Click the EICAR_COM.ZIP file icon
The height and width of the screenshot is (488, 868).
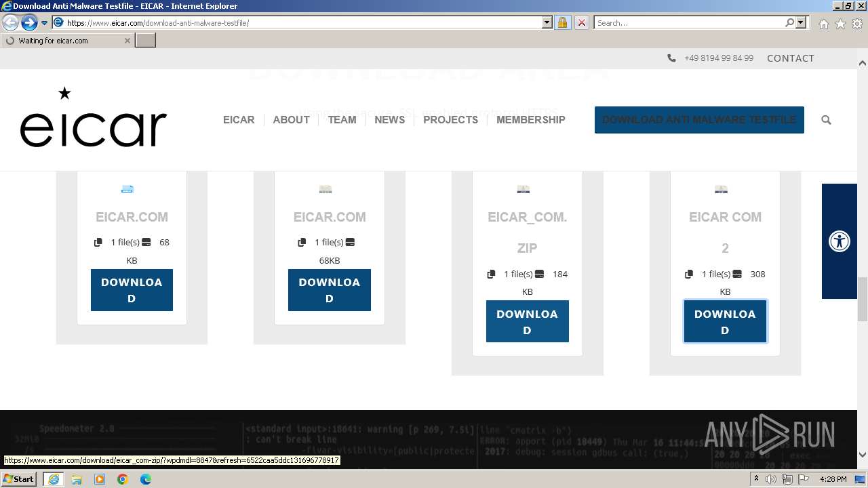(523, 189)
